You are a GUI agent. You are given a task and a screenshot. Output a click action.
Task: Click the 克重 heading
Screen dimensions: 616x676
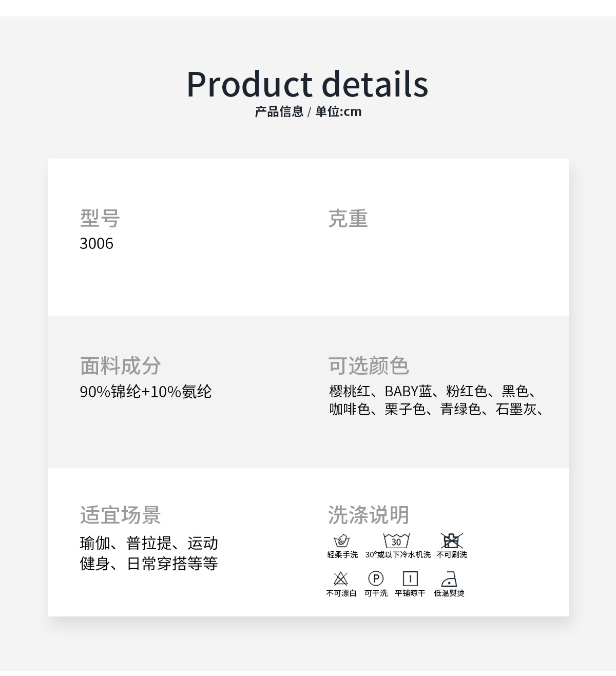(x=348, y=218)
